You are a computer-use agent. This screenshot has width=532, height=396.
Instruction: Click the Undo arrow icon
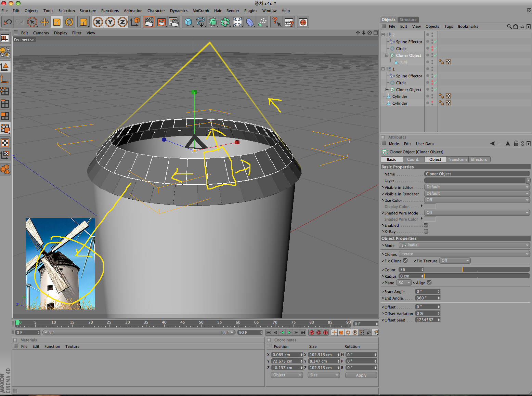coord(8,22)
